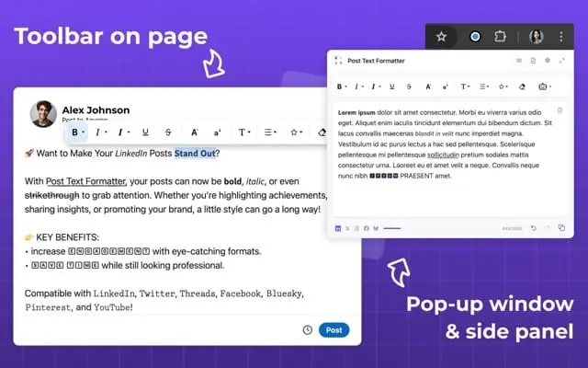
Task: Click the lowercase a icon in the popup toolbar
Action: tap(445, 87)
